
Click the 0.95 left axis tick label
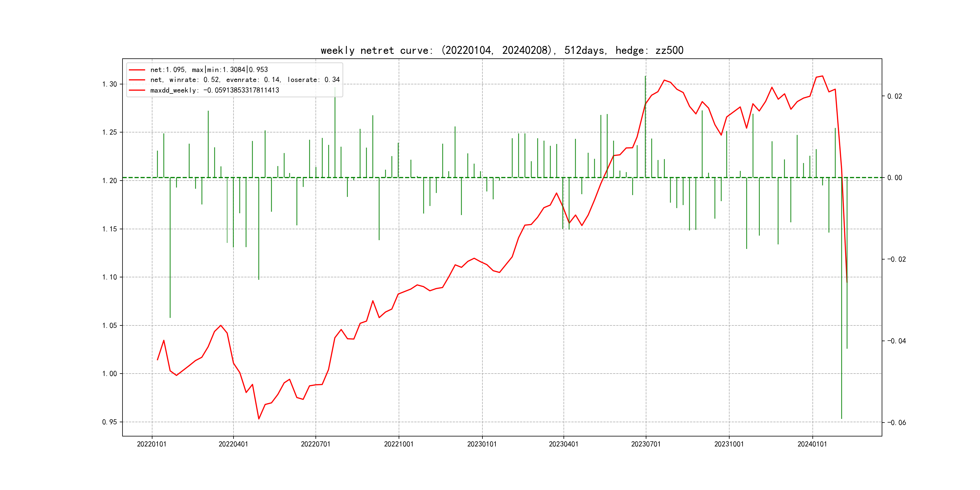point(109,422)
